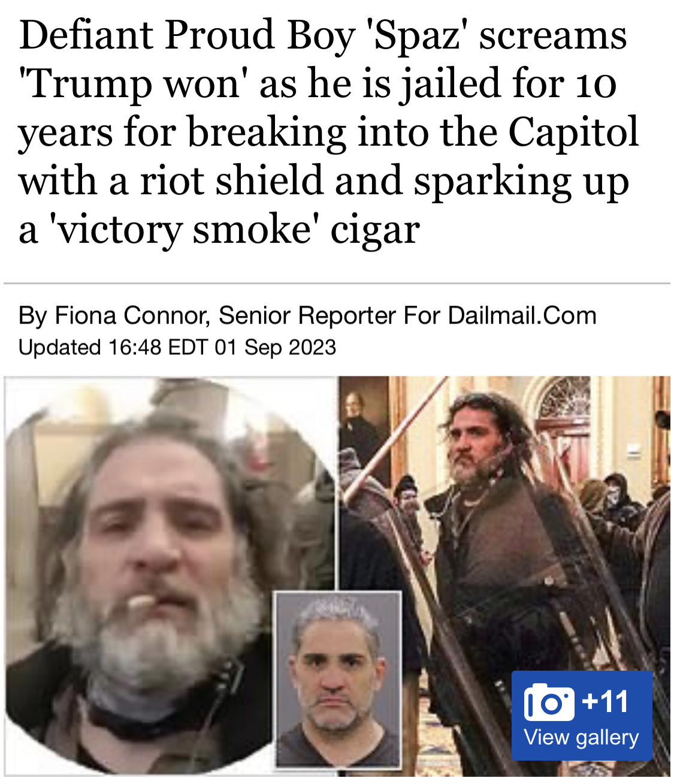Click the word Capitol in headline
The image size is (674, 784).
click(573, 132)
